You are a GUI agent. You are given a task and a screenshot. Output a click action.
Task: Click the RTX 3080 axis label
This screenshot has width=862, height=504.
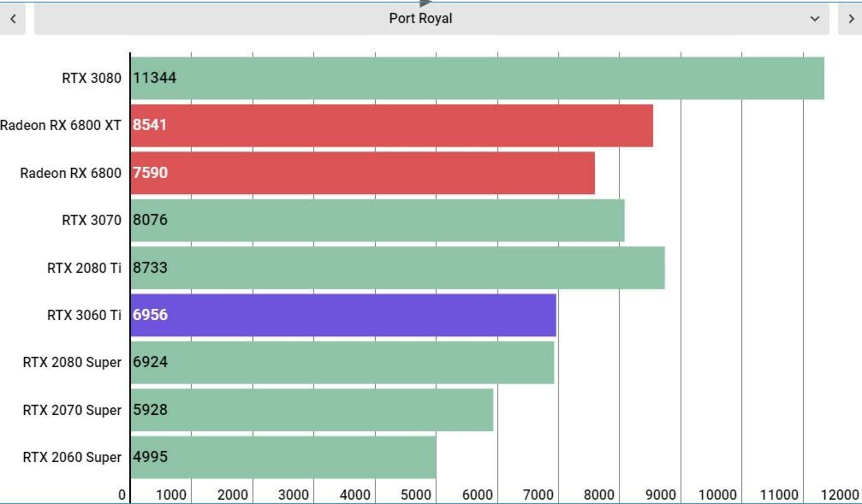(x=92, y=78)
